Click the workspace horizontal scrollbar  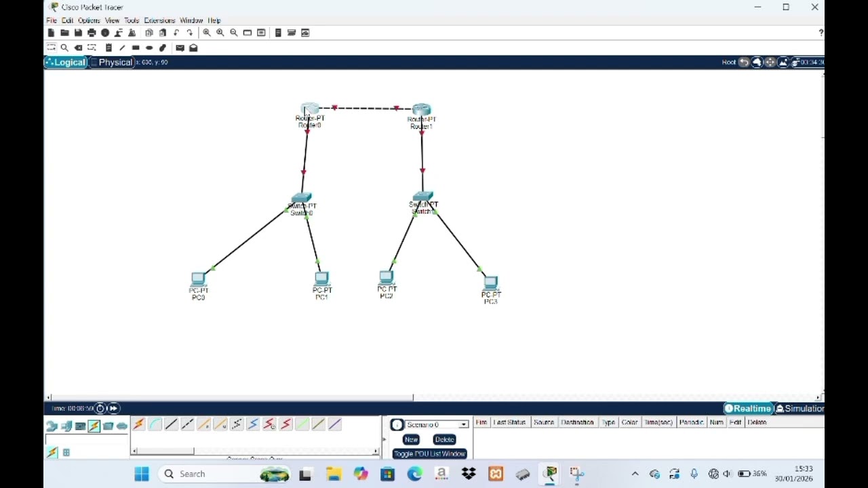pyautogui.click(x=231, y=398)
